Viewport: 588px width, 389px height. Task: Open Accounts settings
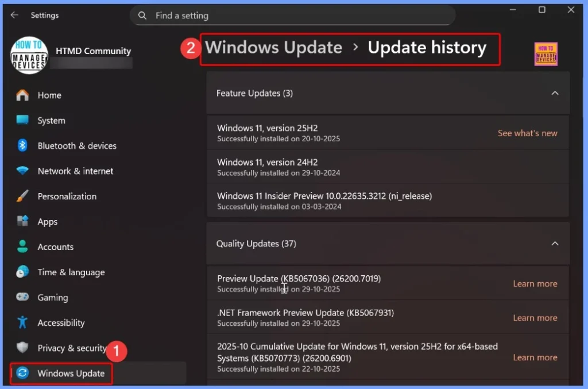(x=56, y=247)
